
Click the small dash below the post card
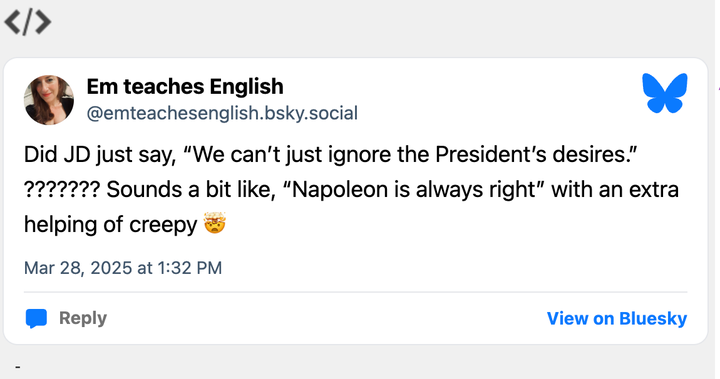(17, 367)
